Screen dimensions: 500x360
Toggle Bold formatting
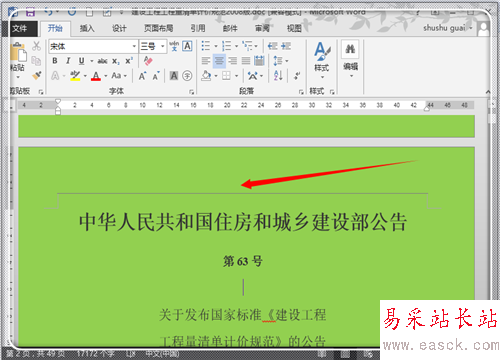pos(55,61)
